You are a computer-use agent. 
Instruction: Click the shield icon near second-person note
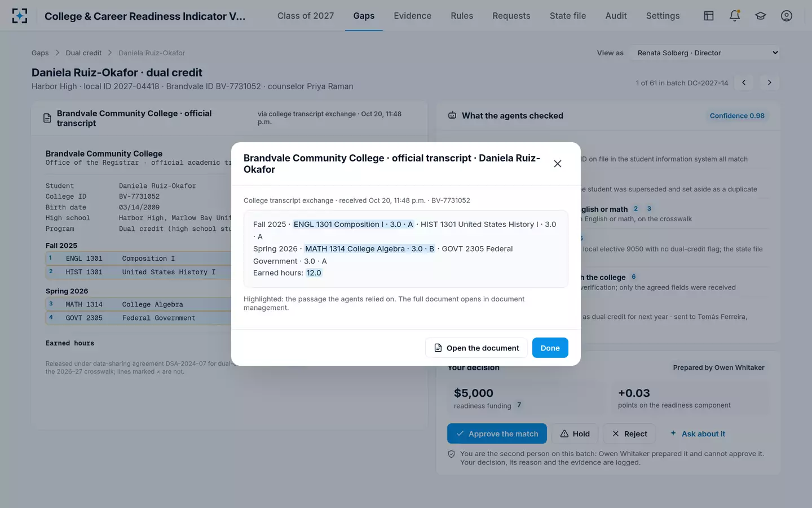451,454
